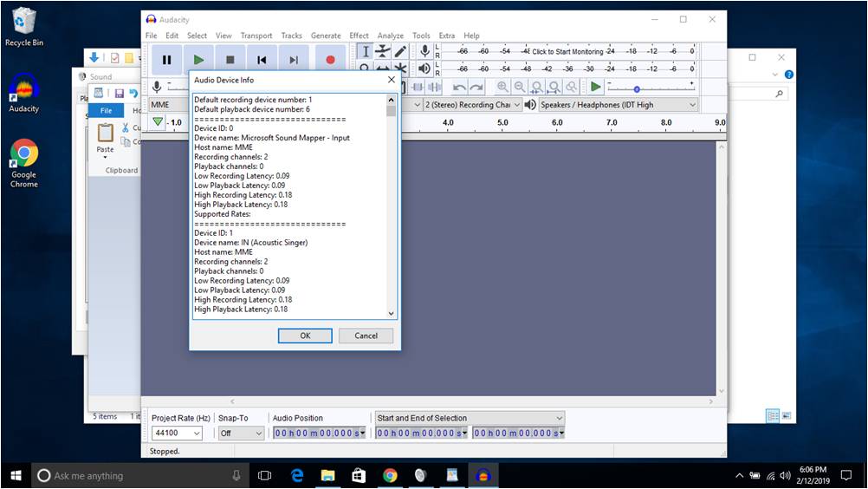Click the Zoom Toggle icon

pos(571,87)
